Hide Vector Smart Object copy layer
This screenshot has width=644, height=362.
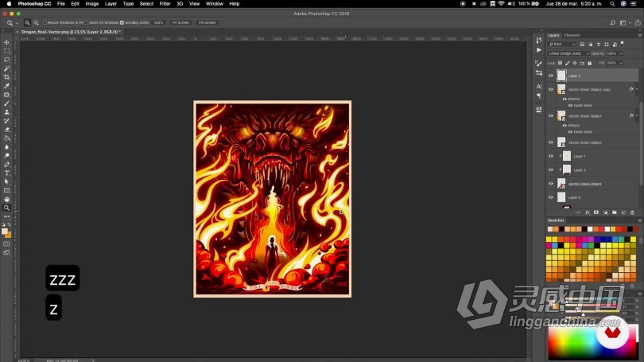click(551, 89)
